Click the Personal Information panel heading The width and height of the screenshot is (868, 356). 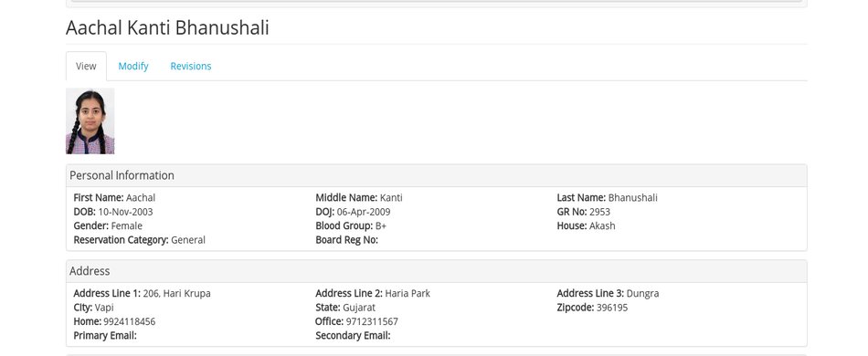point(122,175)
